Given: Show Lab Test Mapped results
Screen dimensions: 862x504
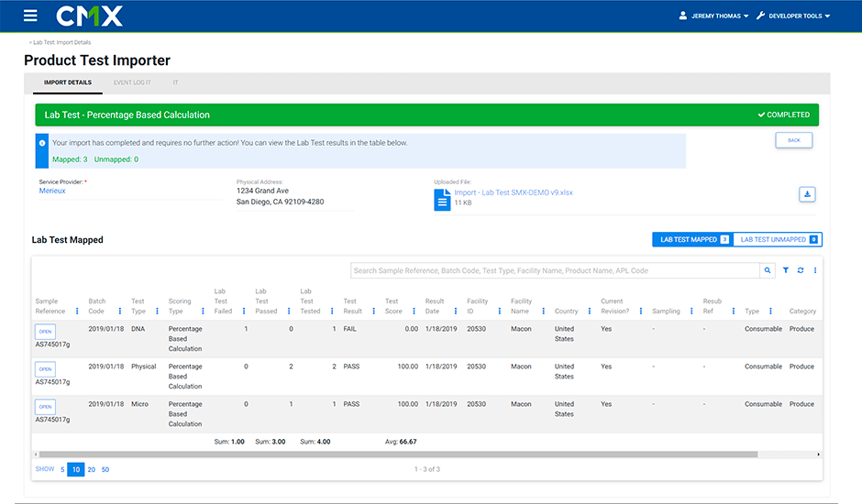Looking at the screenshot, I should [x=693, y=240].
